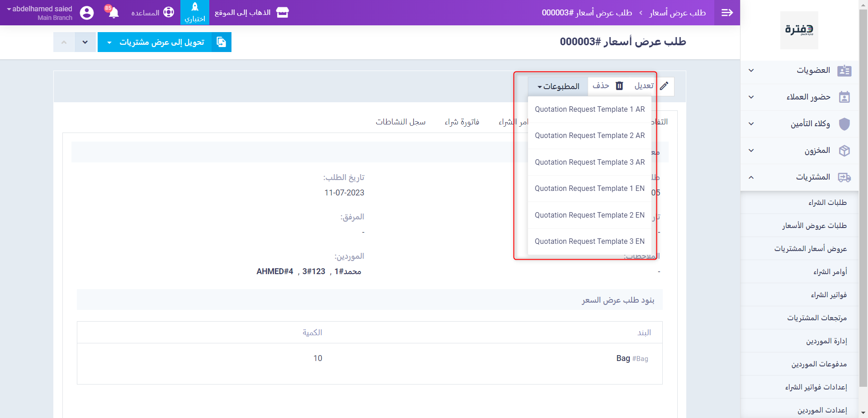Click the purchases truck icon

(x=844, y=177)
